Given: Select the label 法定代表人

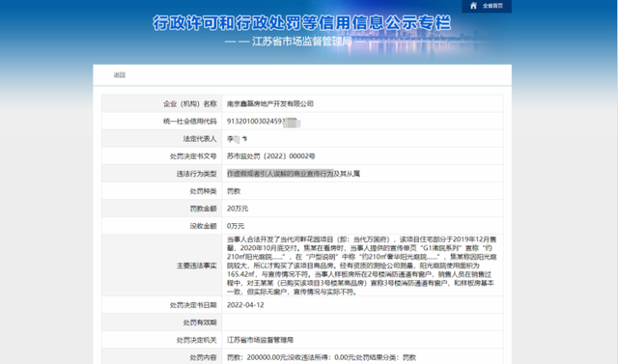Looking at the screenshot, I should click(x=200, y=139).
